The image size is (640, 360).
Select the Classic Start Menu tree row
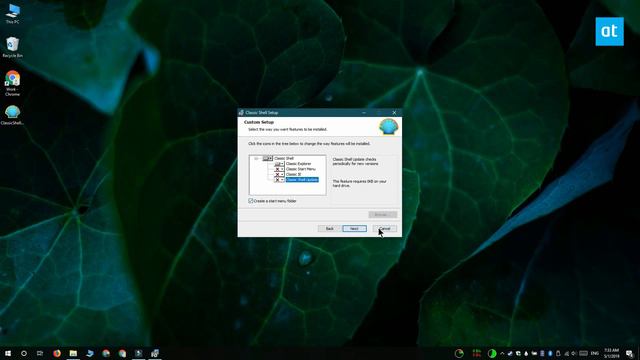(x=301, y=169)
